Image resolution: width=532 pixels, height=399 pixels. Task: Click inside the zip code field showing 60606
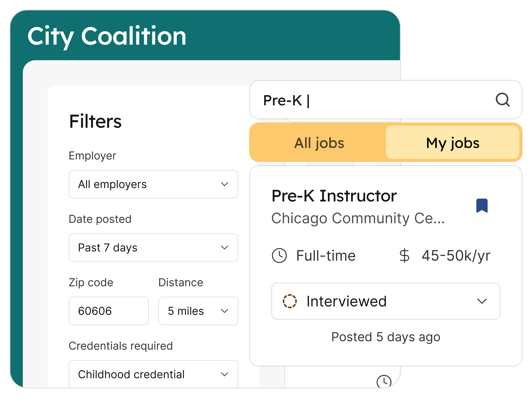pos(108,311)
